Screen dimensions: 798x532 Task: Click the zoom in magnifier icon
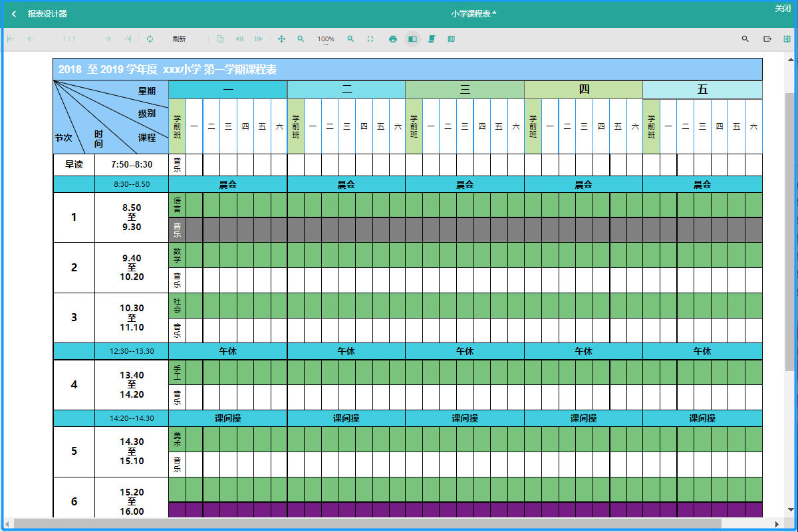(350, 39)
